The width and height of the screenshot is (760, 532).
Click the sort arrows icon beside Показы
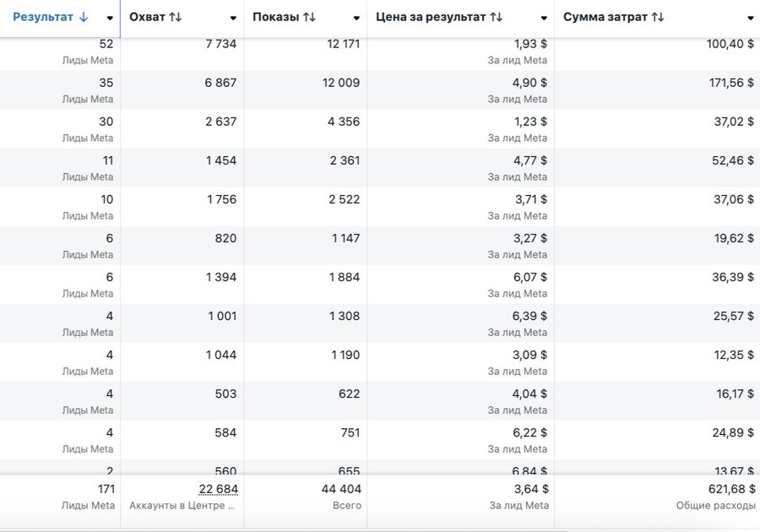pyautogui.click(x=309, y=17)
